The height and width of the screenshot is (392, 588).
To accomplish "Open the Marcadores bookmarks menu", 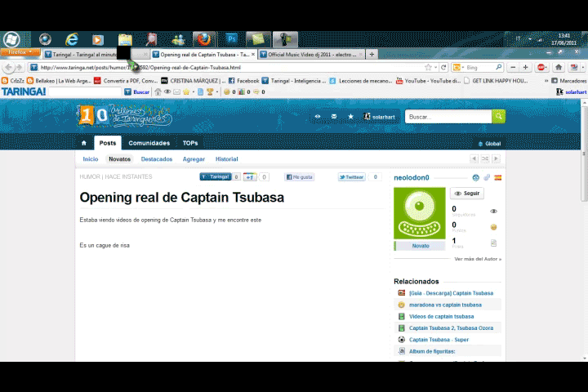I will tap(569, 81).
